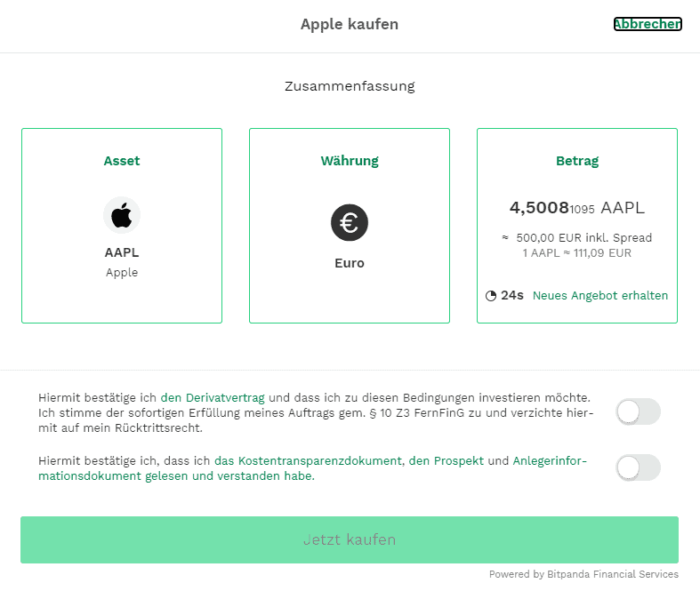Select the Asset summary card
700x591 pixels.
pyautogui.click(x=122, y=226)
